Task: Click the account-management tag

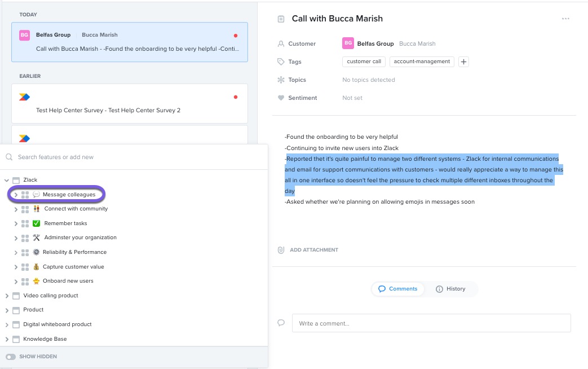Action: pyautogui.click(x=422, y=61)
